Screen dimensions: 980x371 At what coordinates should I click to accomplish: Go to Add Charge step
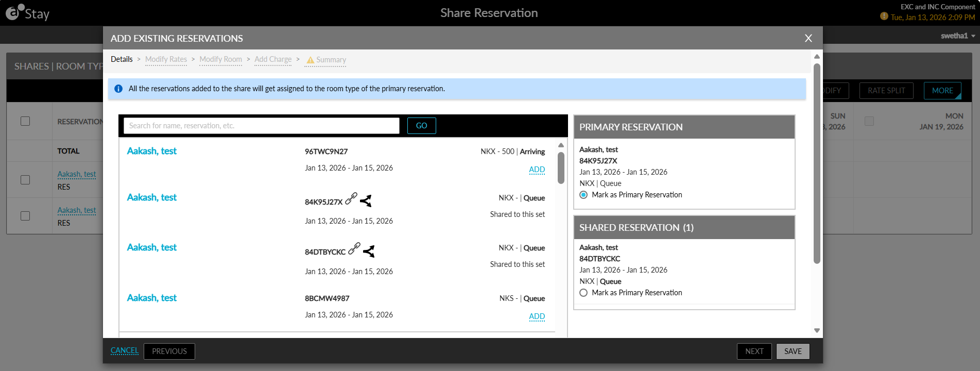[x=273, y=59]
